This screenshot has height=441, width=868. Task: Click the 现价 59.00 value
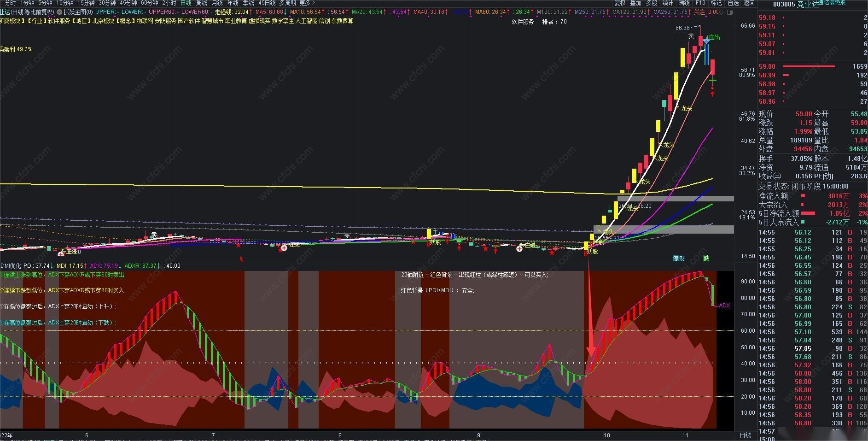click(804, 114)
